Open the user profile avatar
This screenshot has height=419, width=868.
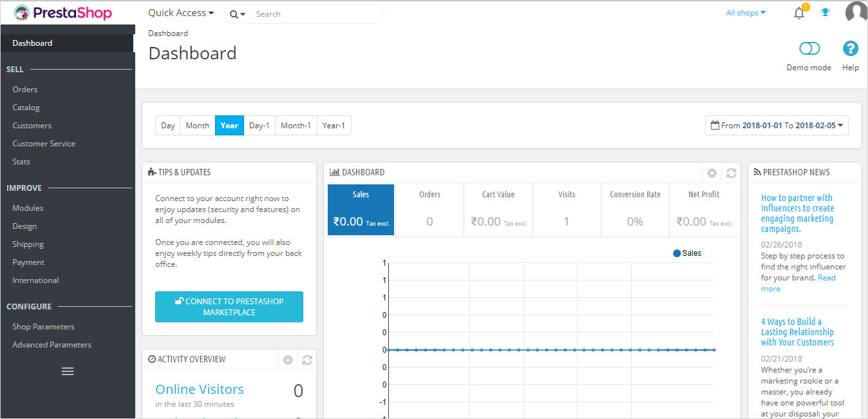pos(856,12)
